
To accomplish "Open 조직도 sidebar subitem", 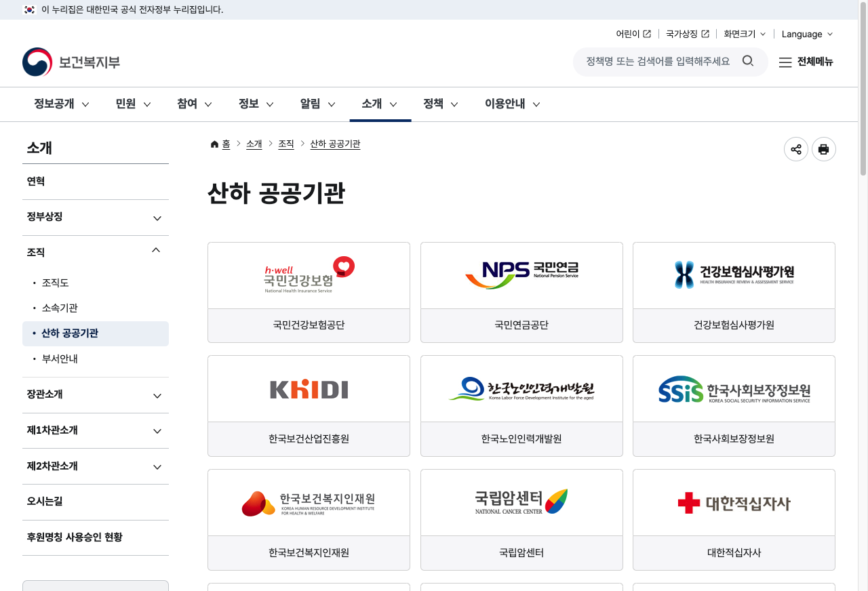I will coord(56,283).
